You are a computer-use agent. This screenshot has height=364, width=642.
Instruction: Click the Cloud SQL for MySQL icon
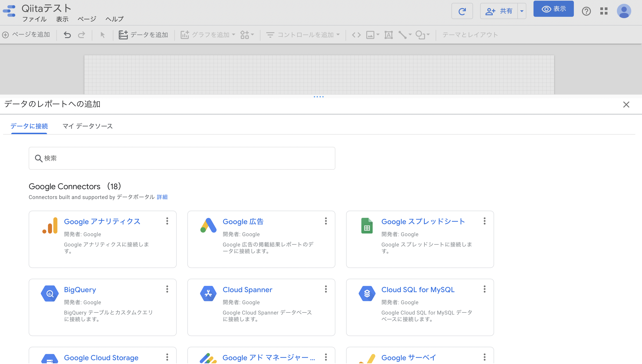coord(367,293)
